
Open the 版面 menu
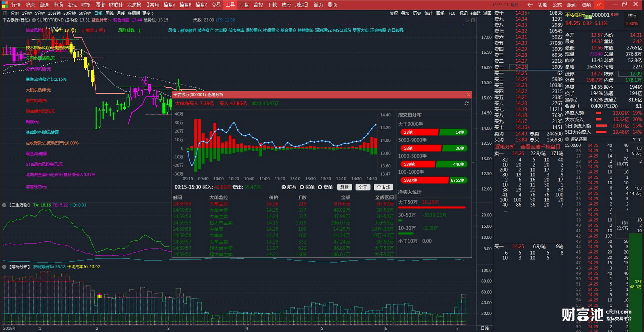(572, 5)
